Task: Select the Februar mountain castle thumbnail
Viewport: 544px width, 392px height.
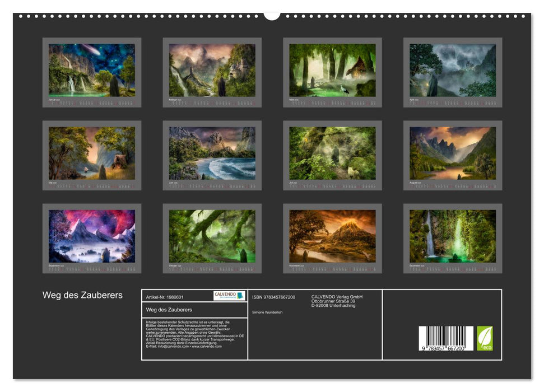Action: 212,70
